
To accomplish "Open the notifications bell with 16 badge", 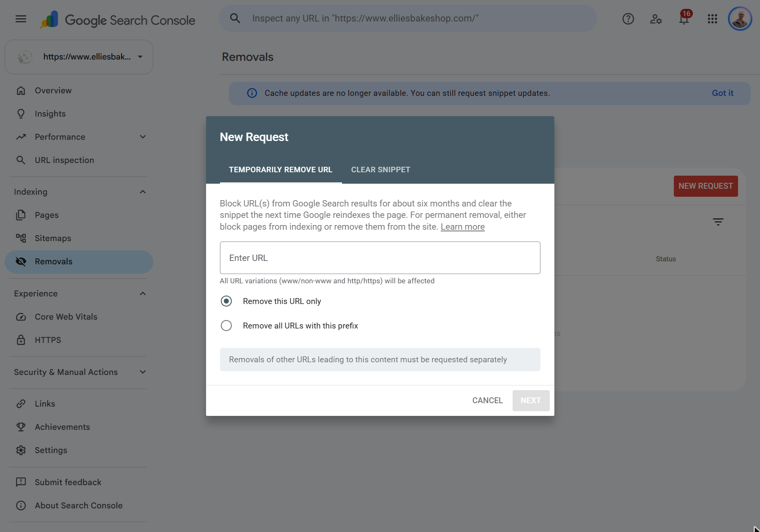I will (x=684, y=18).
